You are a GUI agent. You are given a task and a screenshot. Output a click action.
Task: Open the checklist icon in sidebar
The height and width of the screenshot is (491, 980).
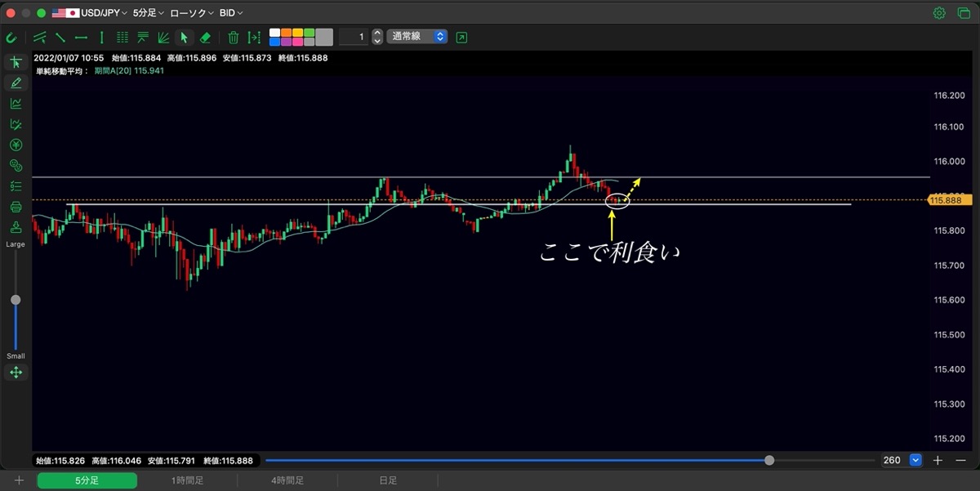pyautogui.click(x=16, y=186)
